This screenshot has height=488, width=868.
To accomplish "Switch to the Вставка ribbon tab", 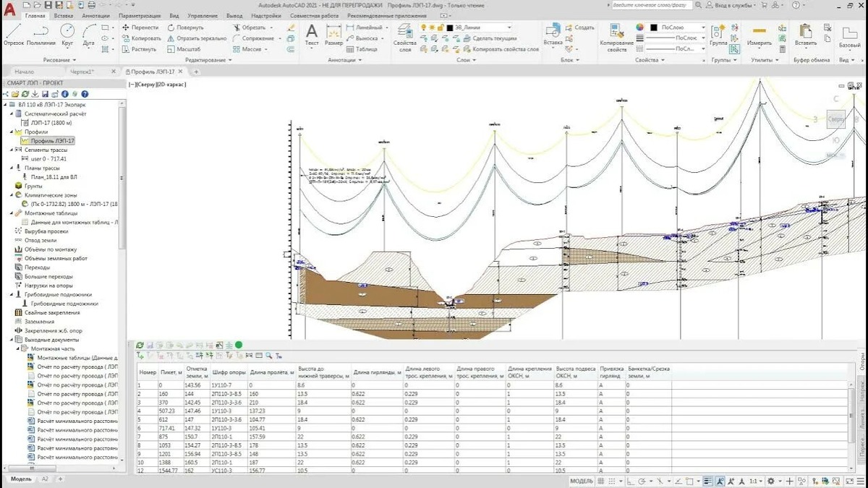I will pos(64,15).
